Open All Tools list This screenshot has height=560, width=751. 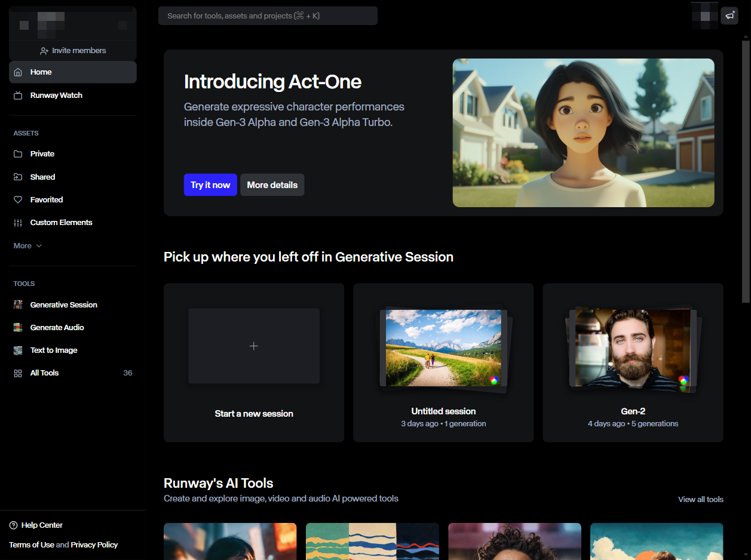pyautogui.click(x=73, y=373)
